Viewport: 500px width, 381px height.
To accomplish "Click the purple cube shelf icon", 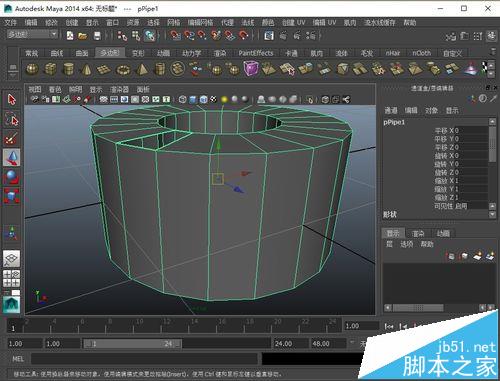I will (x=251, y=69).
